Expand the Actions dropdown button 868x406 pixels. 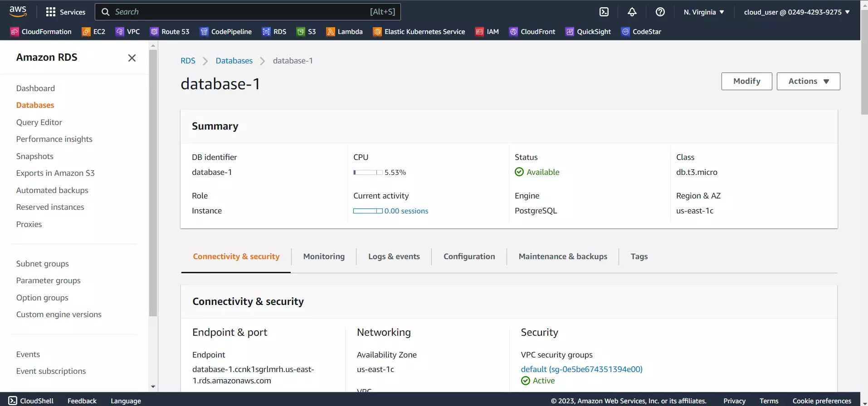809,81
